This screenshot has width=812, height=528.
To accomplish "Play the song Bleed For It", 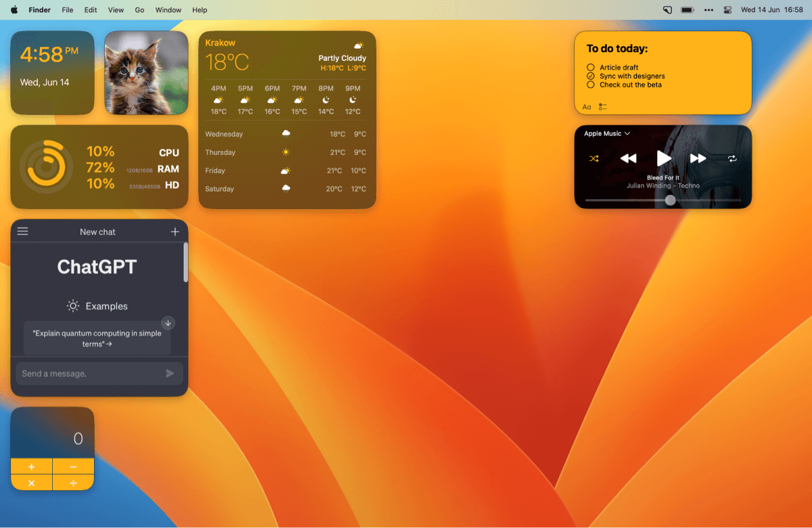I will [664, 158].
